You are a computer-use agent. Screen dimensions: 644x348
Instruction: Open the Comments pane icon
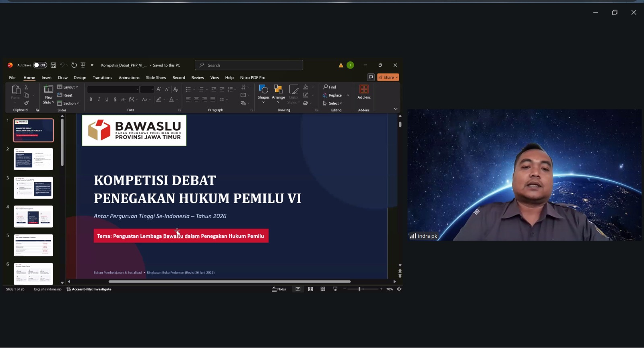[x=371, y=77]
